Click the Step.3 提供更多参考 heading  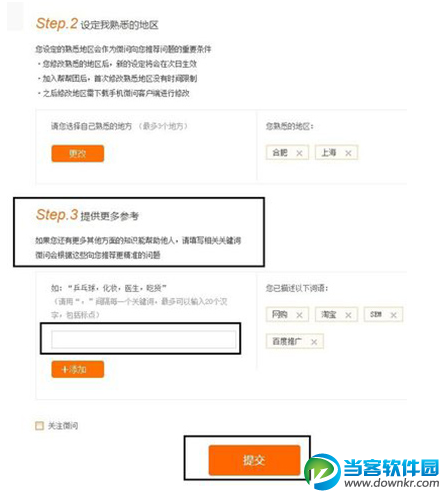[x=87, y=215]
